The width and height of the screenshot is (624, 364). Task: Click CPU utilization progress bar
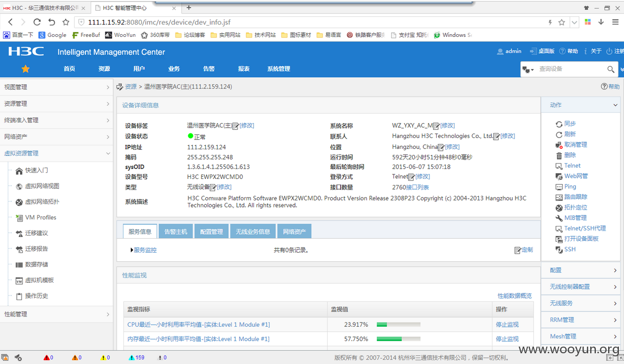pyautogui.click(x=398, y=325)
